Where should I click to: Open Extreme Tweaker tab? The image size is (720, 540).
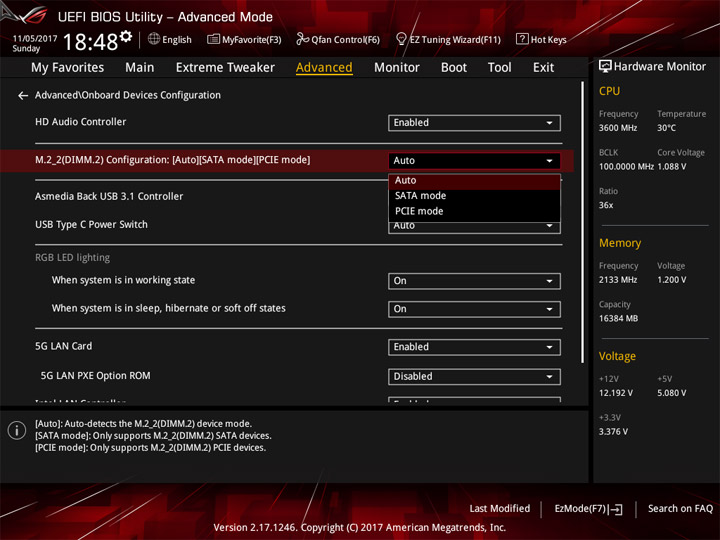[x=225, y=68]
